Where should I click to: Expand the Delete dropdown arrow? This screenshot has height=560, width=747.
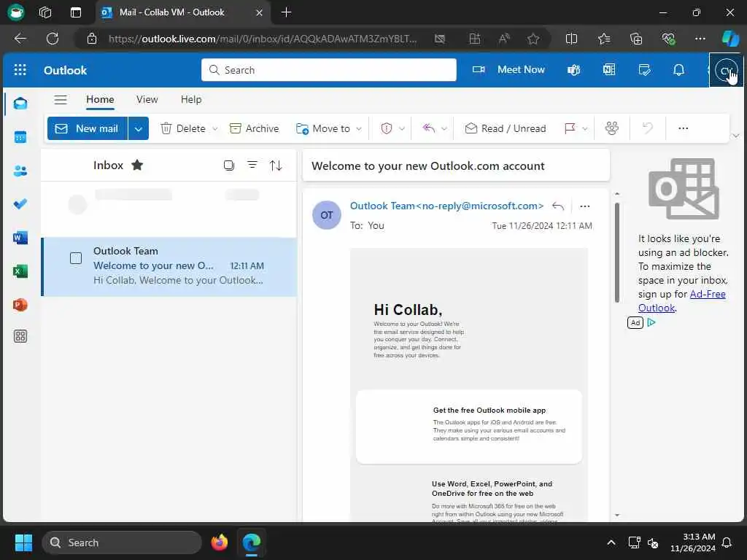pos(215,128)
